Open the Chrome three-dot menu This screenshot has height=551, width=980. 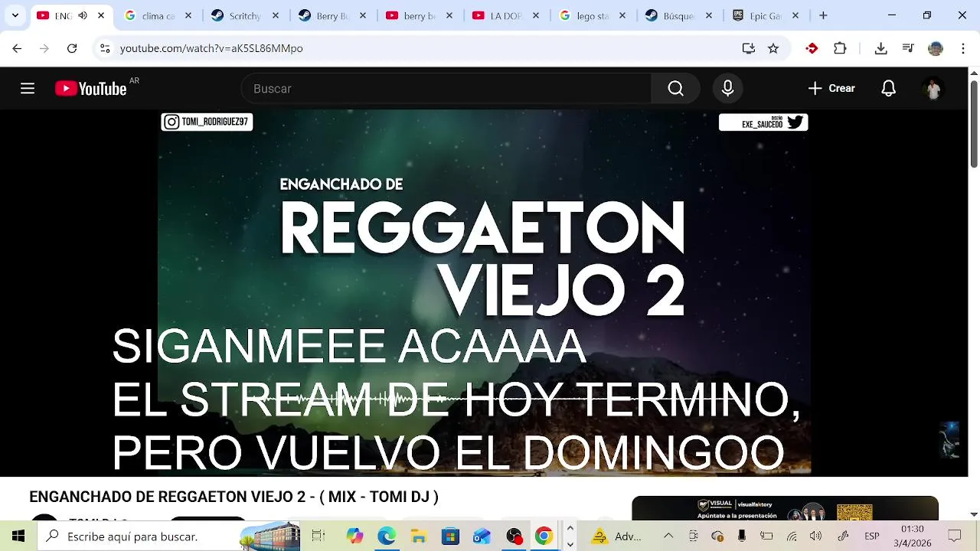[x=963, y=48]
